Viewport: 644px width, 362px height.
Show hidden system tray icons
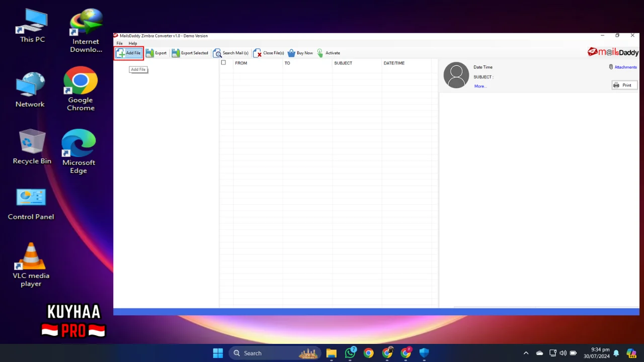point(526,353)
